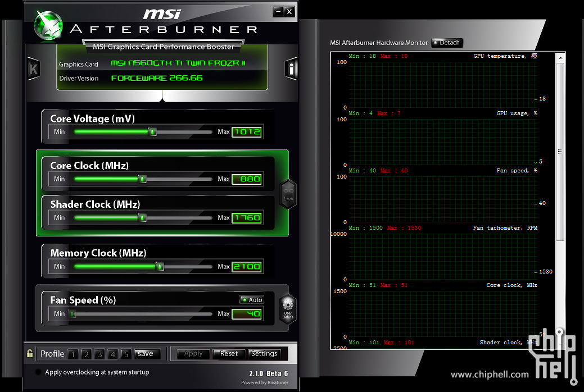The image size is (584, 392).
Task: Click the Core clock graph area
Action: tap(443, 314)
